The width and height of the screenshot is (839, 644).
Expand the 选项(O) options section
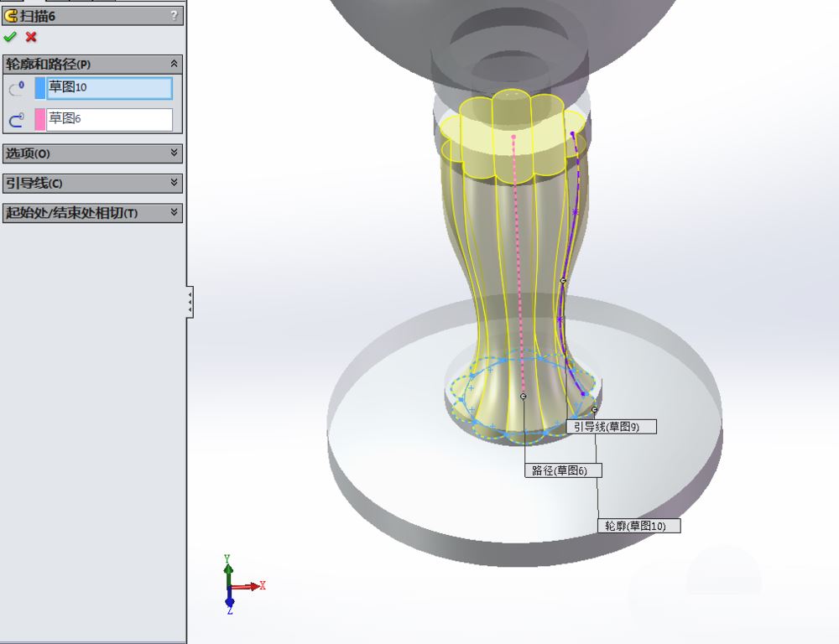(174, 153)
